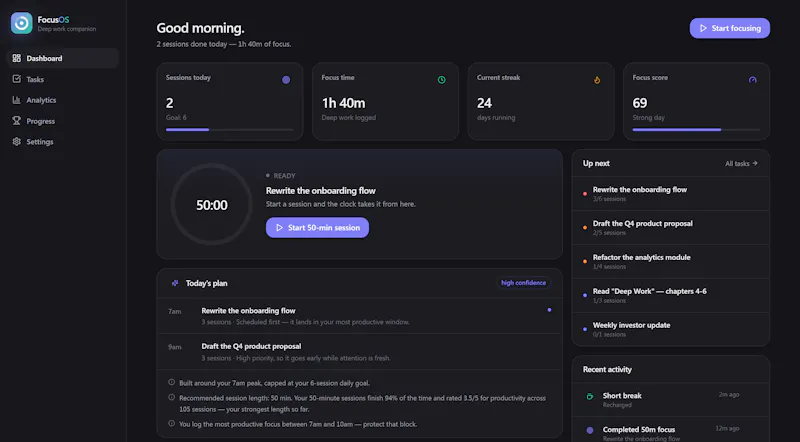This screenshot has width=800, height=442.
Task: Click the Analytics bar chart icon
Action: click(x=17, y=100)
